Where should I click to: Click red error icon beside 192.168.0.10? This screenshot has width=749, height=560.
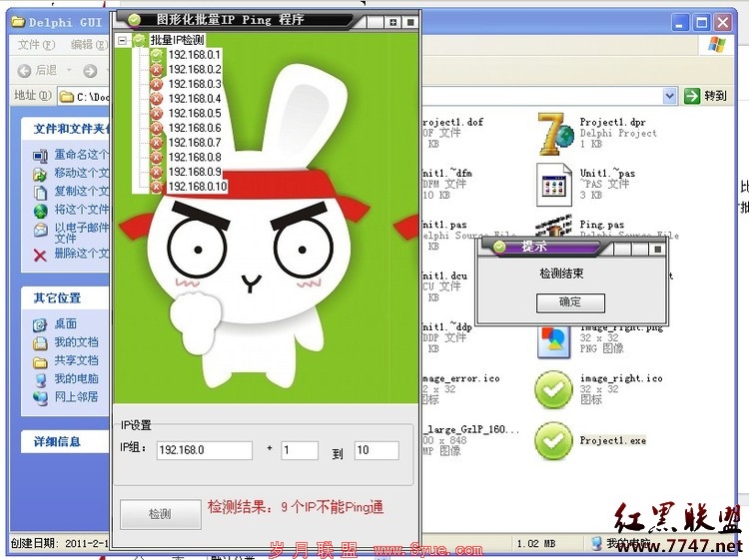tap(156, 187)
